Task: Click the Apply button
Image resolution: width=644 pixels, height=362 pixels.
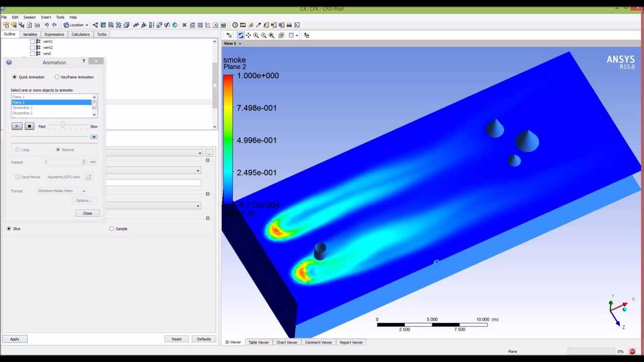Action: click(15, 339)
